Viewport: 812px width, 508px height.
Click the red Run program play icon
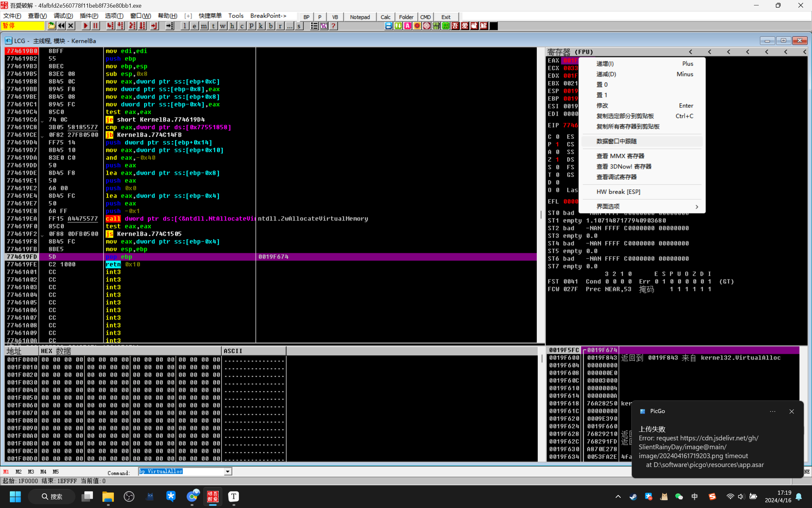(x=86, y=26)
